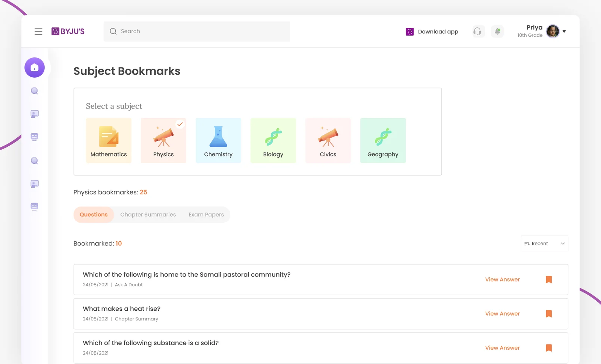Switch to the Questions tab
This screenshot has height=364, width=601.
94,215
